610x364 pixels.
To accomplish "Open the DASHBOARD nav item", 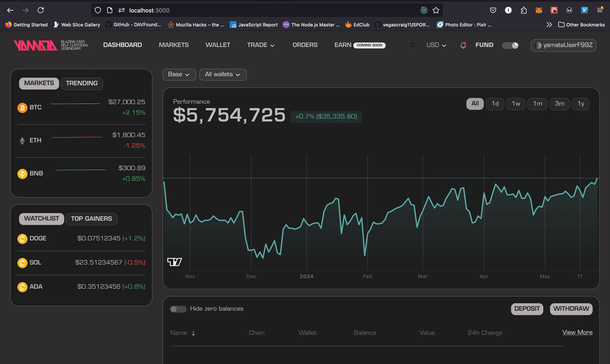I will pyautogui.click(x=122, y=45).
